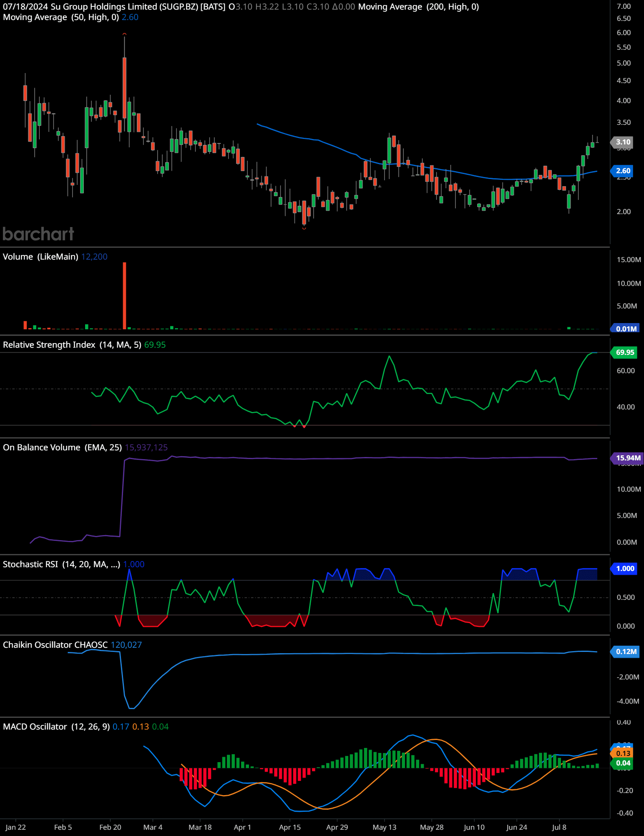Click the -4.00M level on Chaikin axis
The width and height of the screenshot is (644, 836).
tap(628, 701)
